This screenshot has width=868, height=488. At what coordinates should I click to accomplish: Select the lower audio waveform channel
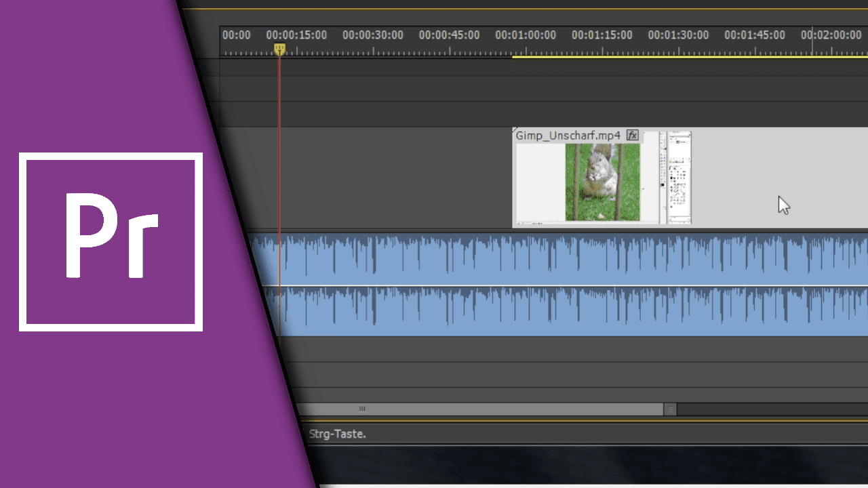pyautogui.click(x=566, y=311)
